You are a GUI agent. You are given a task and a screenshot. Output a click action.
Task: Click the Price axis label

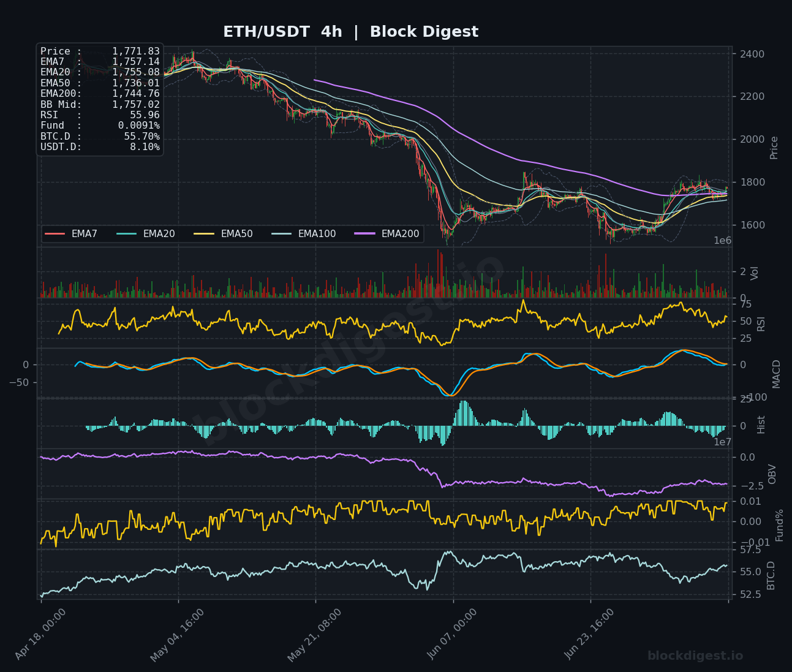point(774,148)
